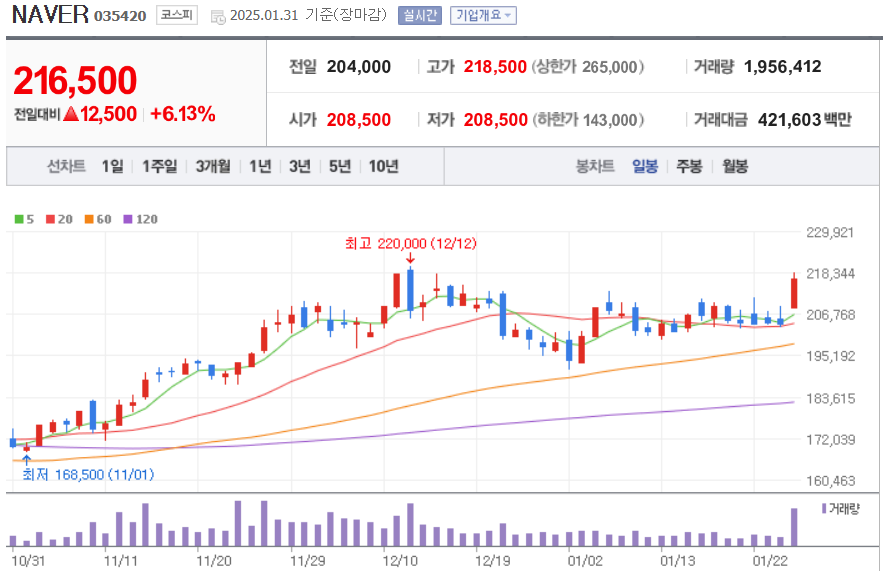The image size is (883, 571).
Task: Click the 실시간 real-time button
Action: [420, 15]
